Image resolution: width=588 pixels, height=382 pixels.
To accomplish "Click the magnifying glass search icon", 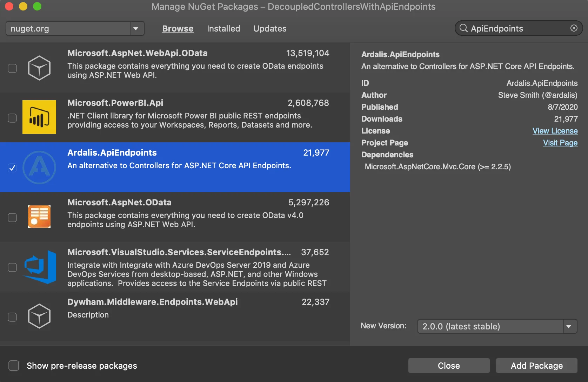I will click(x=463, y=28).
